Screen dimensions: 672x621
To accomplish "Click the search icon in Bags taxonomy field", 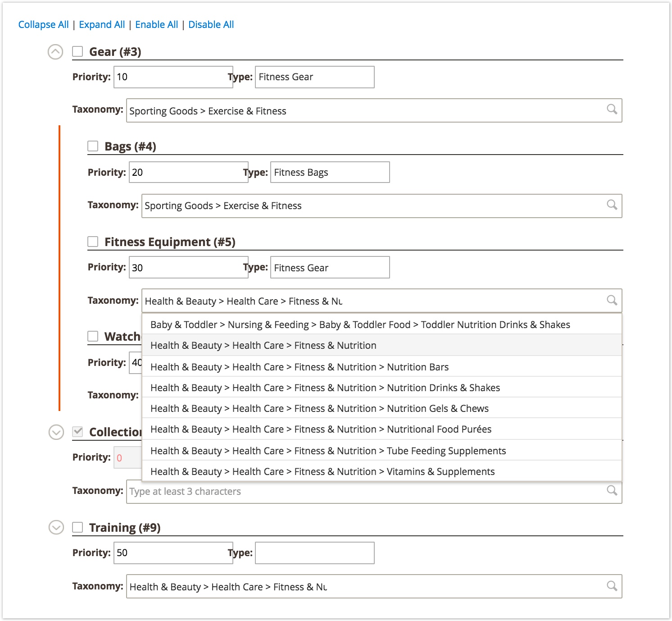I will click(x=612, y=205).
